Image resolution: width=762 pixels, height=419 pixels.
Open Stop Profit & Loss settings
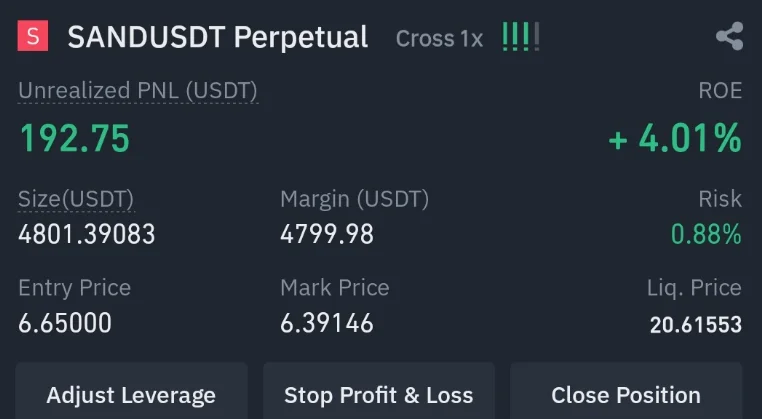pyautogui.click(x=378, y=394)
